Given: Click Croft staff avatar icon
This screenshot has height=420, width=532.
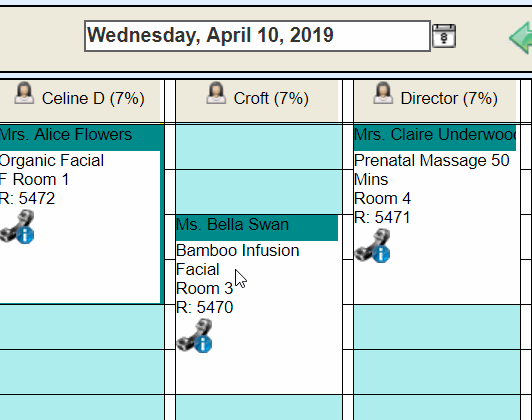Looking at the screenshot, I should [216, 93].
